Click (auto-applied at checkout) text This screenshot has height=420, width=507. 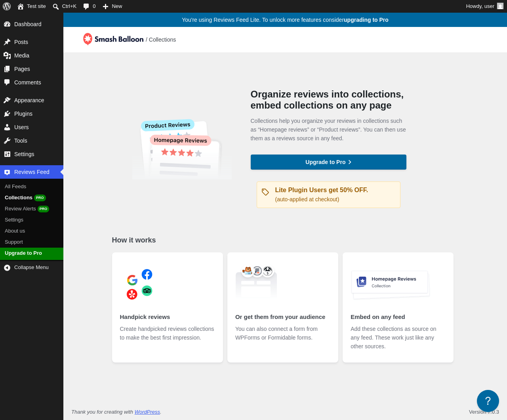coord(307,199)
